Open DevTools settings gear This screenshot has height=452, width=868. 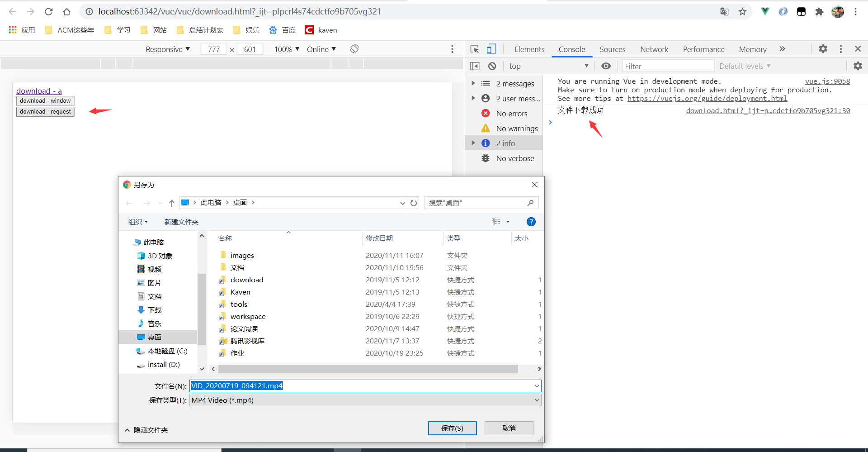pyautogui.click(x=823, y=48)
